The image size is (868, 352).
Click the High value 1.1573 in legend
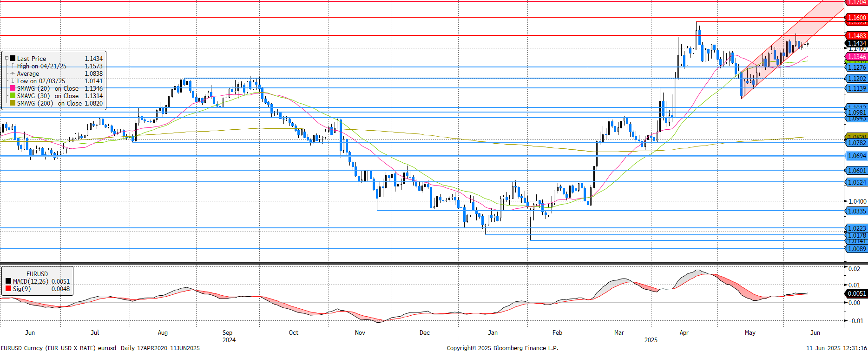[x=93, y=66]
